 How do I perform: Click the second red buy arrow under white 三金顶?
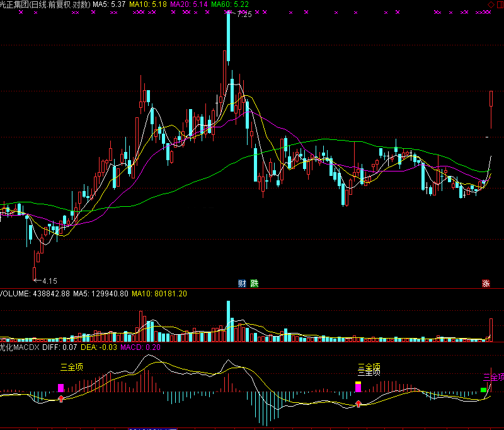[x=358, y=404]
